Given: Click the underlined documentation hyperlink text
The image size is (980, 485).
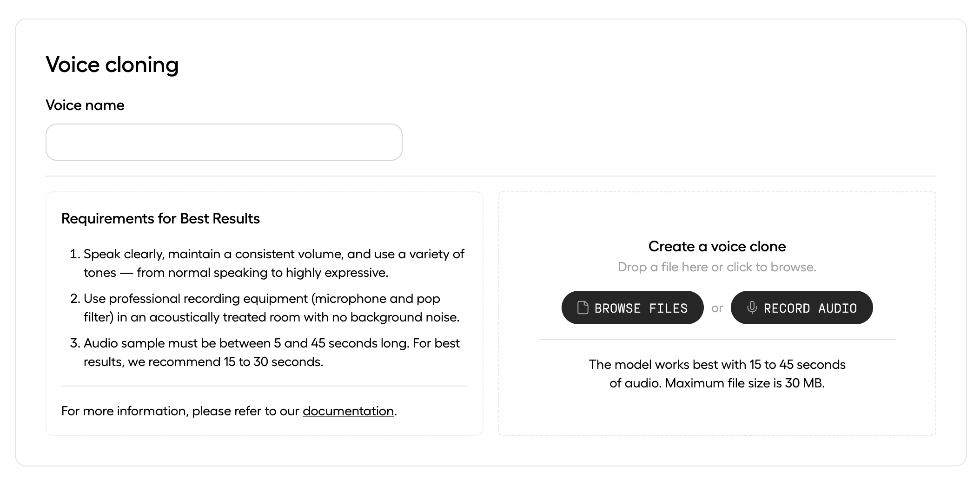Looking at the screenshot, I should 347,411.
